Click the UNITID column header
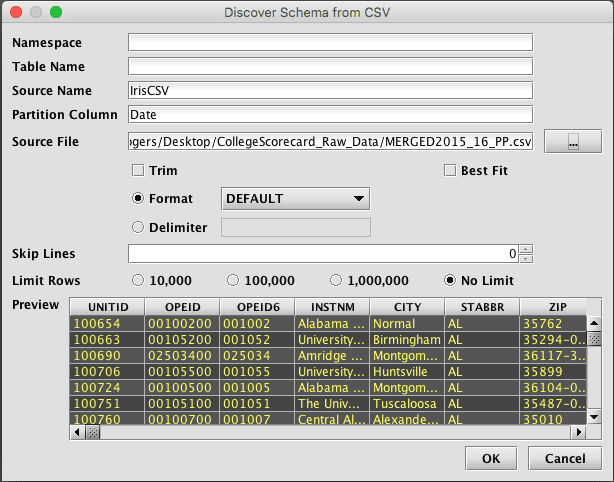The height and width of the screenshot is (482, 614). [107, 307]
